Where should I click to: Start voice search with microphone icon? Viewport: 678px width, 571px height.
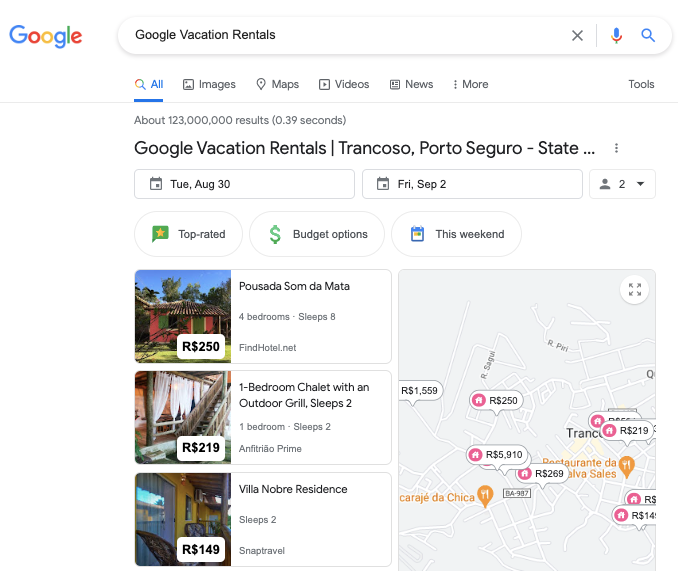click(x=616, y=36)
